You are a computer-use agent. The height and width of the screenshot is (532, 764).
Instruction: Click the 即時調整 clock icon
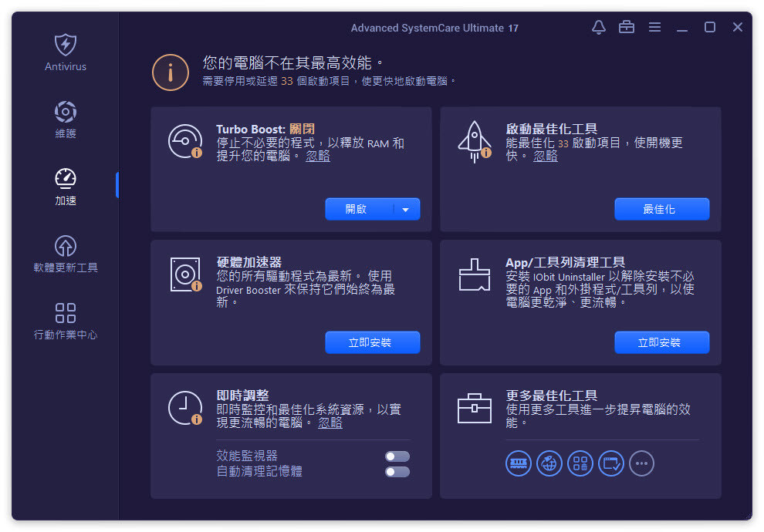(185, 408)
